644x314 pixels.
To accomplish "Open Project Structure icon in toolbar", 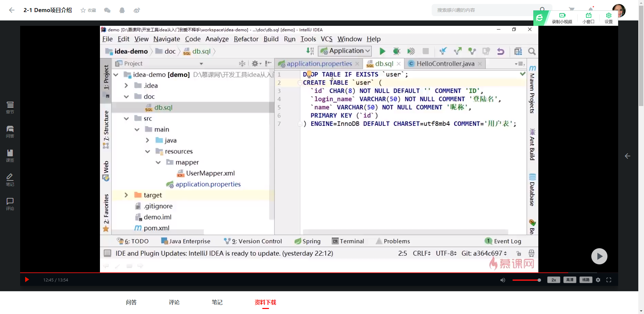I will click(x=518, y=51).
